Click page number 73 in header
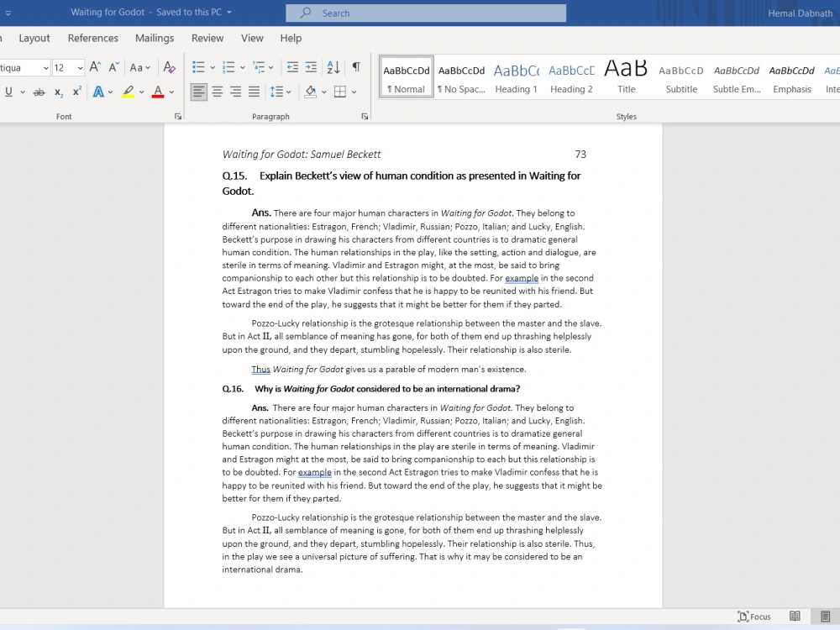Image resolution: width=840 pixels, height=630 pixels. [x=580, y=155]
